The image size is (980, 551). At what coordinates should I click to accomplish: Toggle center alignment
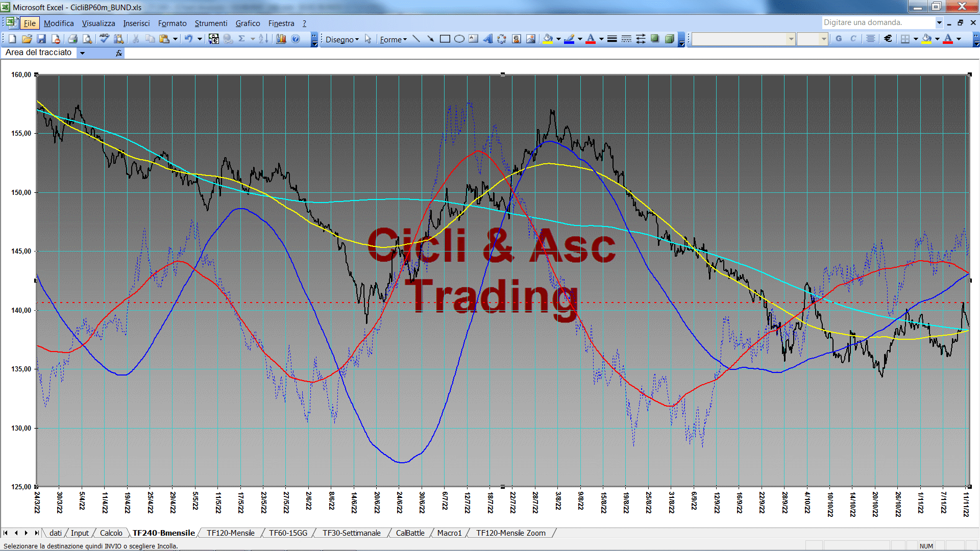[871, 39]
